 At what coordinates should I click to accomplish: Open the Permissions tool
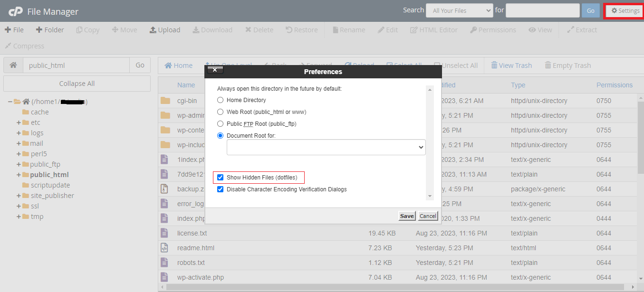click(x=493, y=29)
